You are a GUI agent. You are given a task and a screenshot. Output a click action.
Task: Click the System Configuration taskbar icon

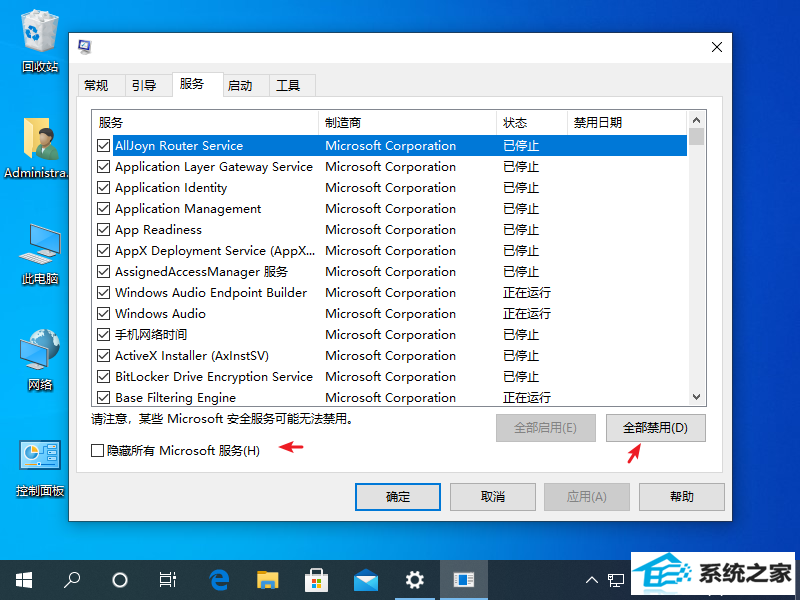(464, 580)
